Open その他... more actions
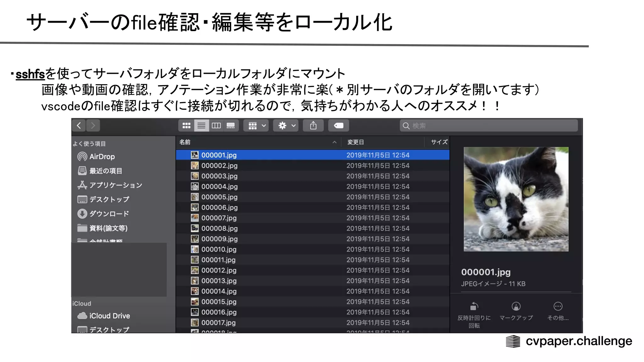The width and height of the screenshot is (644, 362). [x=558, y=311]
